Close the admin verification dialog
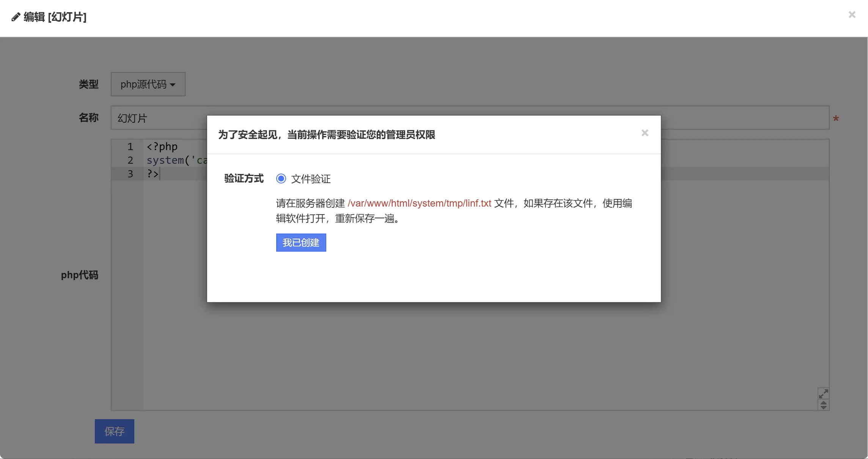The image size is (868, 459). (645, 133)
